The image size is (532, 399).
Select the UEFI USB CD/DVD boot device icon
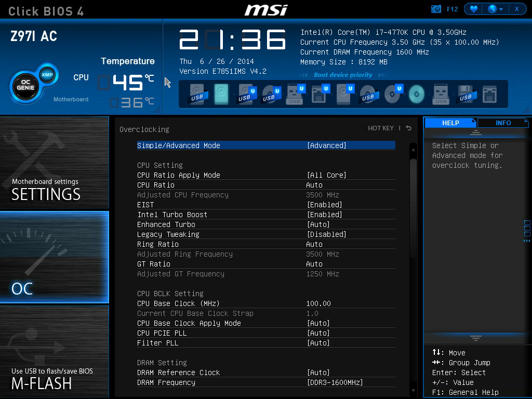(271, 95)
